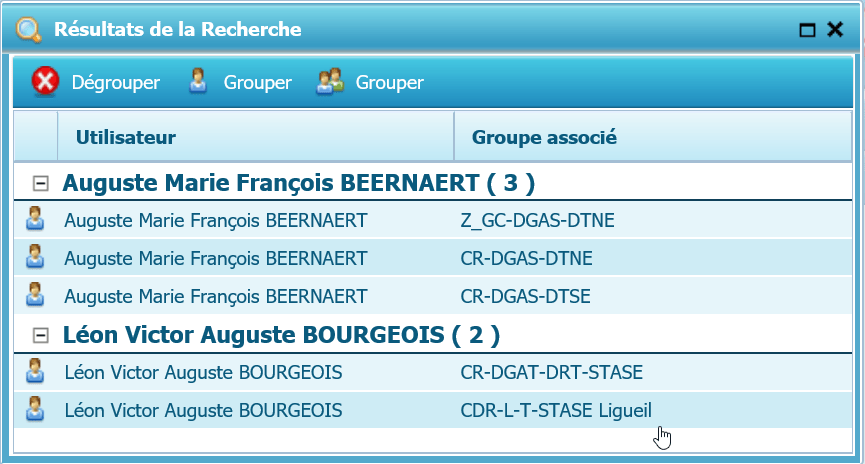865x464 pixels.
Task: Click the multi-user Grouper icon
Action: pyautogui.click(x=330, y=82)
